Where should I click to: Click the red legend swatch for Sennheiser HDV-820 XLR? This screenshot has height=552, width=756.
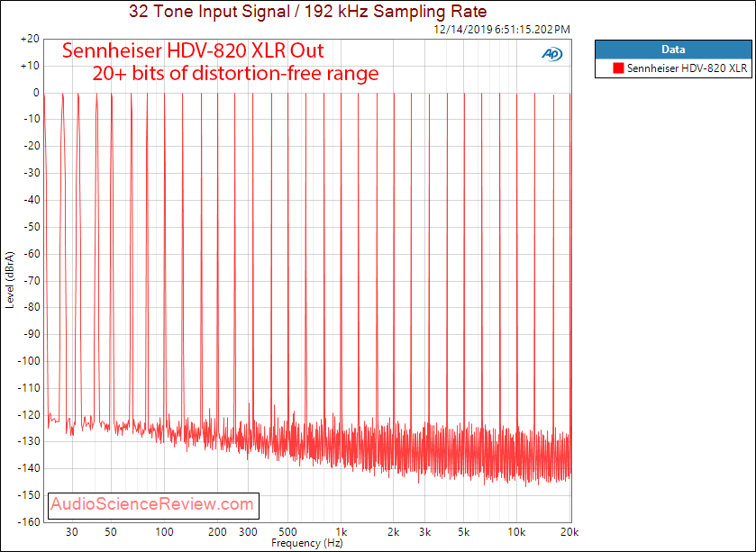click(x=619, y=68)
